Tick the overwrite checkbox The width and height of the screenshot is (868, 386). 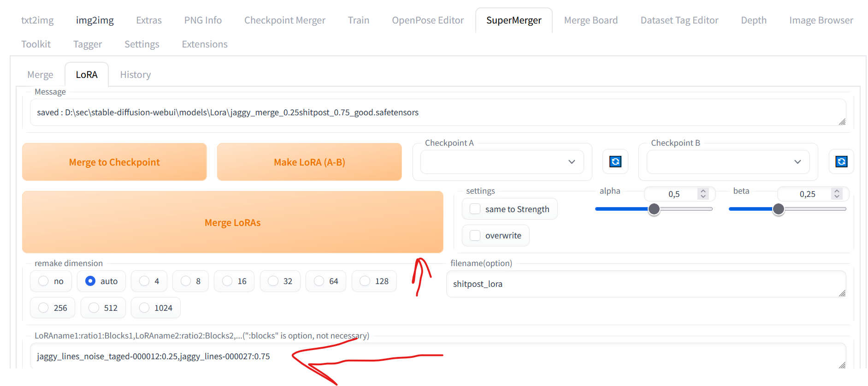click(x=475, y=236)
